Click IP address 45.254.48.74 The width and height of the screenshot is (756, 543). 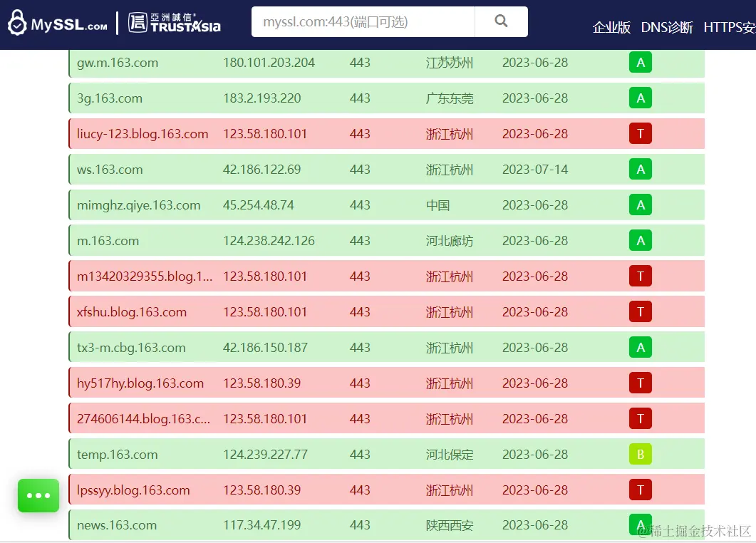[259, 205]
